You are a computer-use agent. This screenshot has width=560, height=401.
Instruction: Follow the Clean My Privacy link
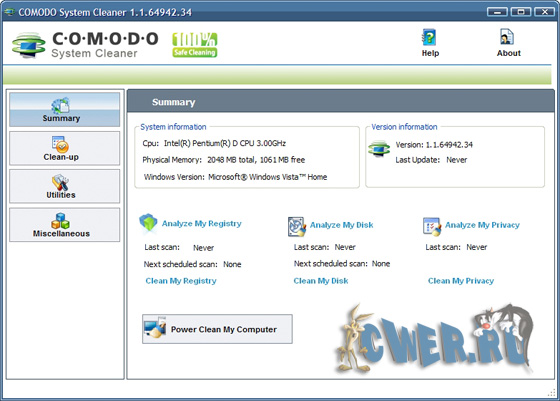point(461,281)
